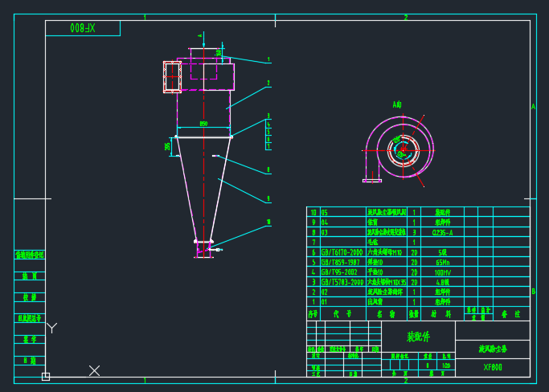This screenshot has width=549, height=392.
Task: Select balloon callout number 10 near outlet
Action: (268, 222)
